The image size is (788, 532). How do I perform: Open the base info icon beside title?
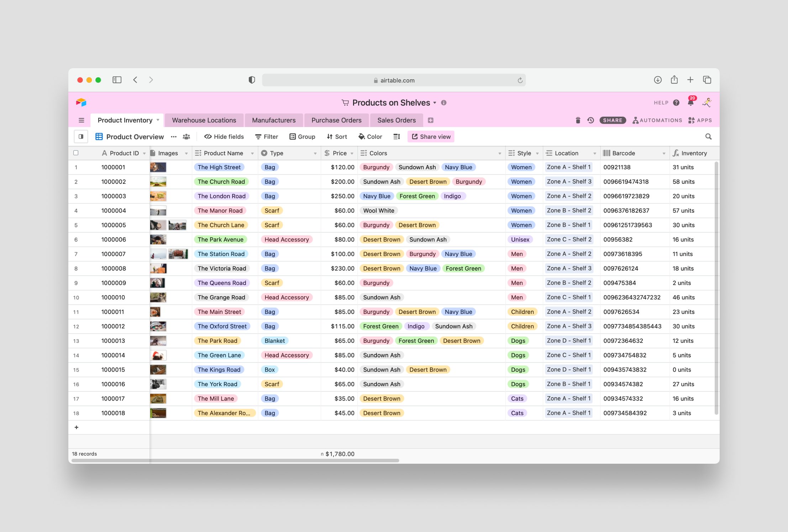coord(443,103)
